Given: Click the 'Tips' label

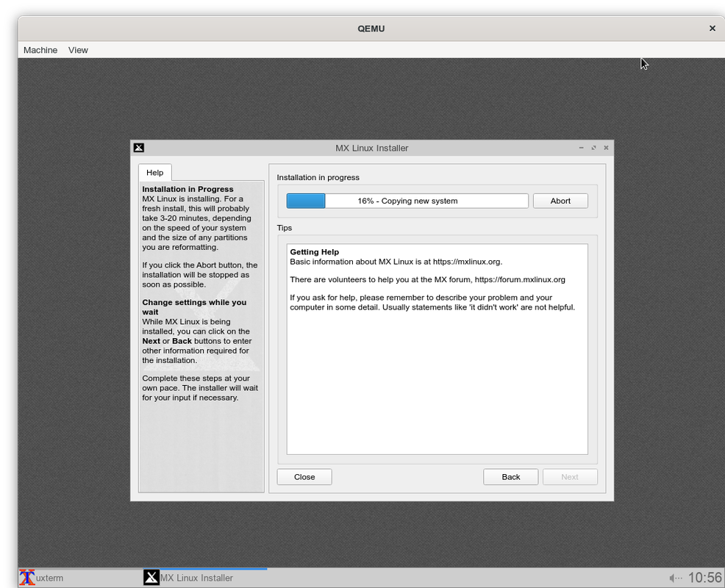Looking at the screenshot, I should click(285, 228).
